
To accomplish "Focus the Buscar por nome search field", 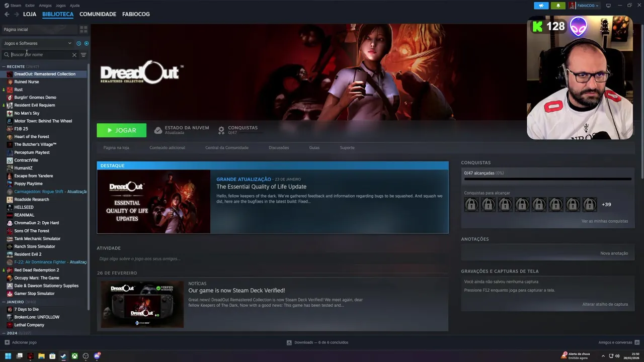I will coord(40,55).
